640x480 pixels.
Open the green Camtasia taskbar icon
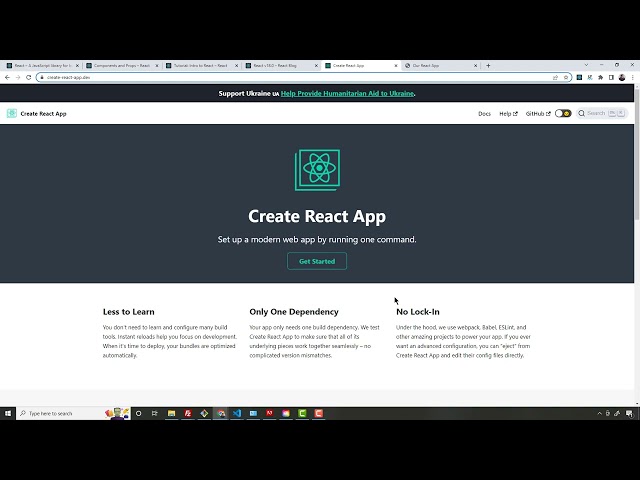302,413
